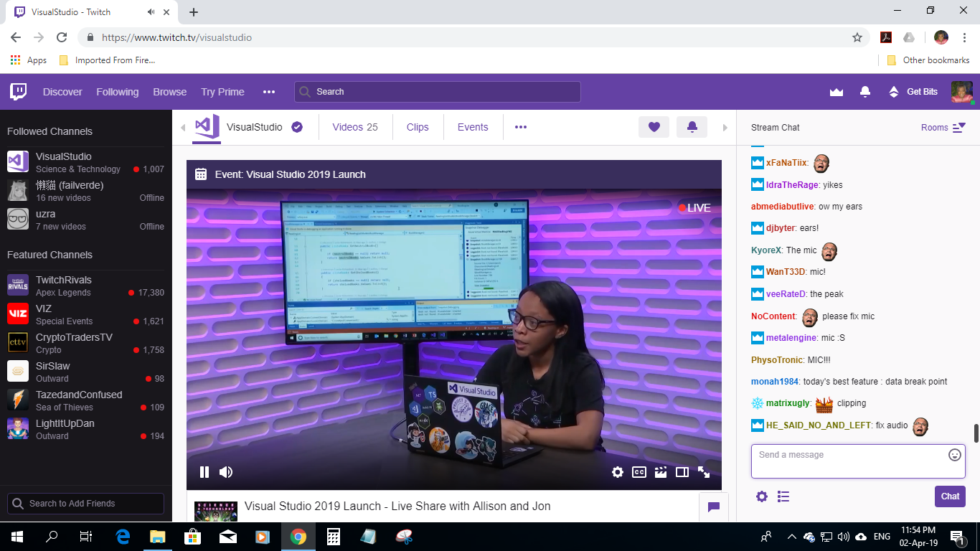Open the Prime loot crown icon
This screenshot has height=551, width=980.
click(836, 92)
